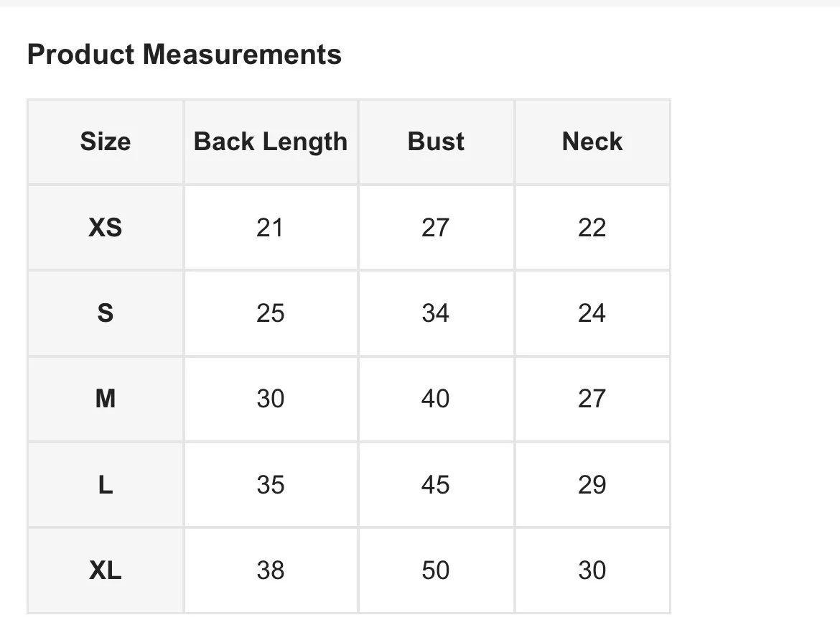Screen dimensions: 840x620
Task: Click XS back length value 21
Action: tap(270, 228)
